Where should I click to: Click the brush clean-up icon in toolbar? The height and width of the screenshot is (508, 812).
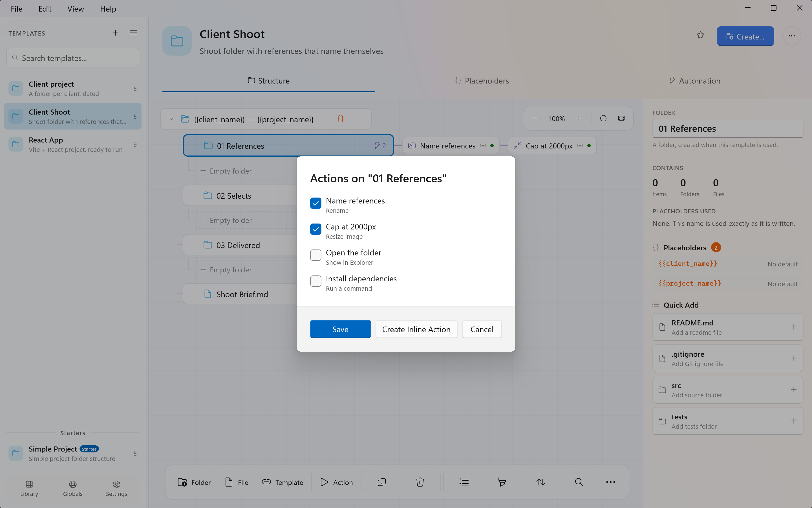pyautogui.click(x=502, y=482)
